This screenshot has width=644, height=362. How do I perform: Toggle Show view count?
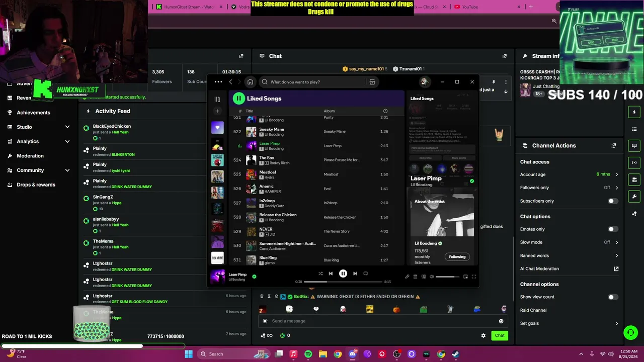612,297
